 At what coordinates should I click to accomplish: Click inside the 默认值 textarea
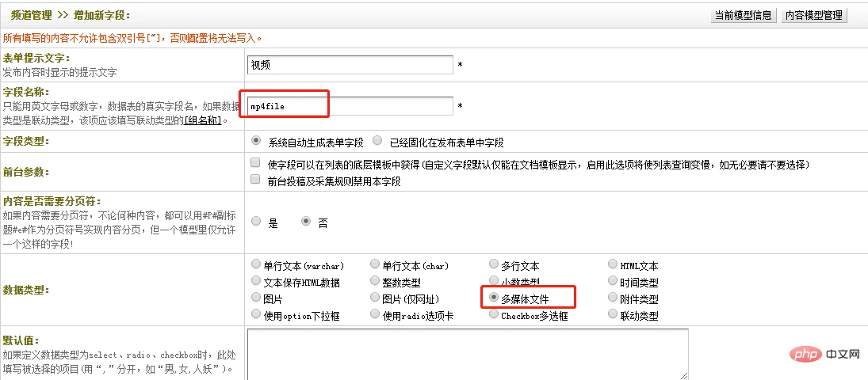tap(468, 354)
